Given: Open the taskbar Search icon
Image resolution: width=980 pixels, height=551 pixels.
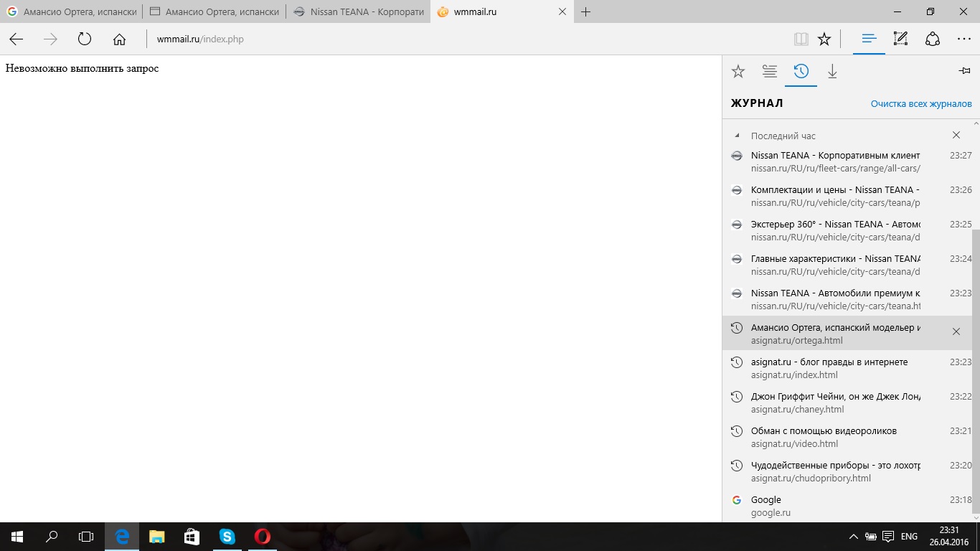Looking at the screenshot, I should (x=52, y=537).
